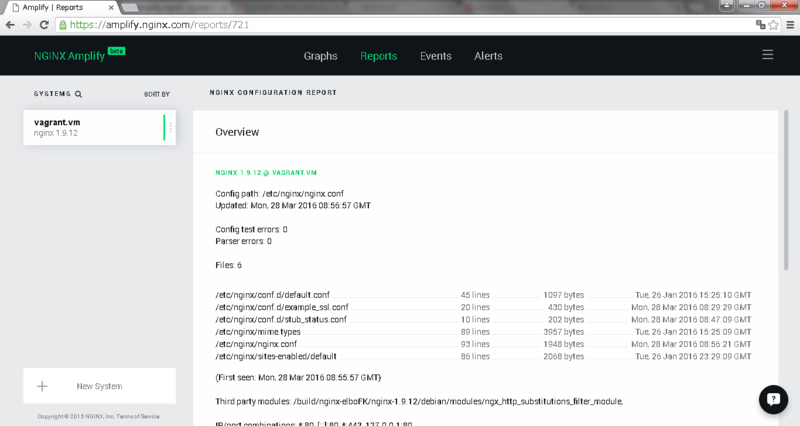
Task: Click the Third party modules line
Action: tap(419, 402)
